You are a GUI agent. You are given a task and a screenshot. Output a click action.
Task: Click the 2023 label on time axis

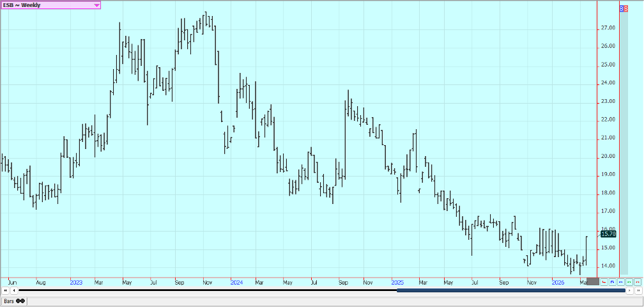point(76,282)
